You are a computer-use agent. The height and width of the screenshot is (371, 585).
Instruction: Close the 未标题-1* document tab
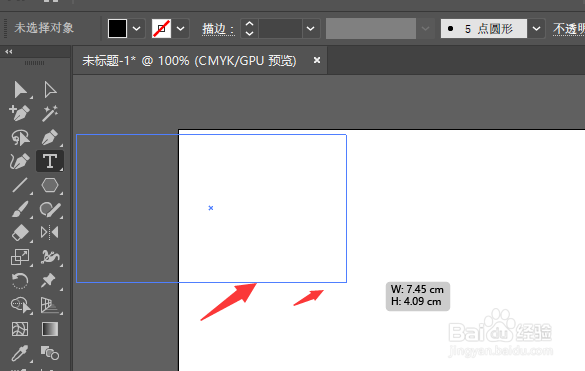[317, 60]
